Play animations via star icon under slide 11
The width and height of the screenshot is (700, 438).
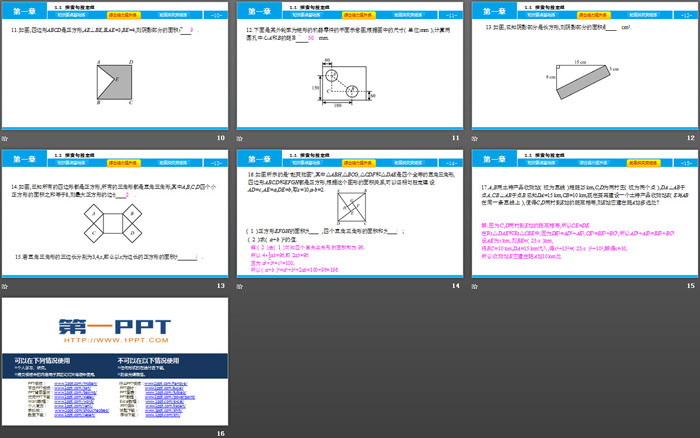pyautogui.click(x=240, y=138)
